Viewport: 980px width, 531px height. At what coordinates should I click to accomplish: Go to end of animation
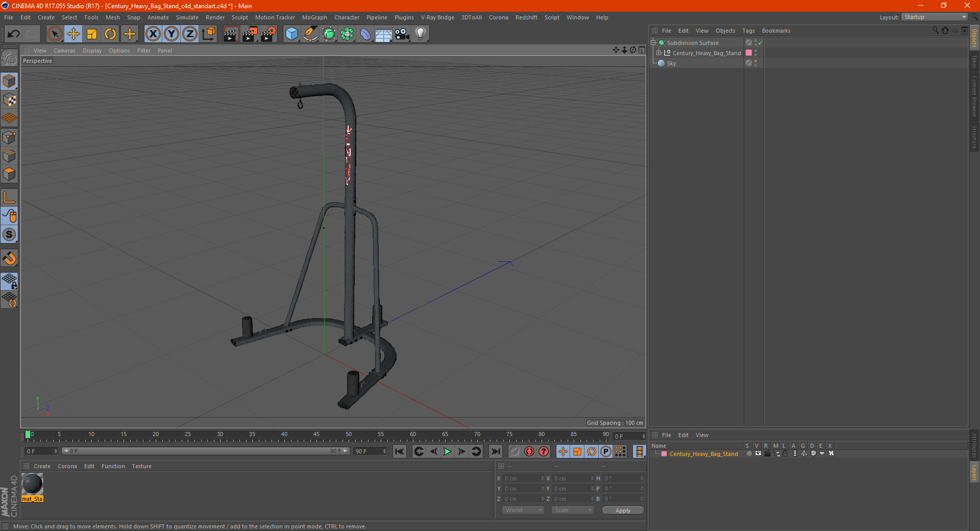(495, 451)
